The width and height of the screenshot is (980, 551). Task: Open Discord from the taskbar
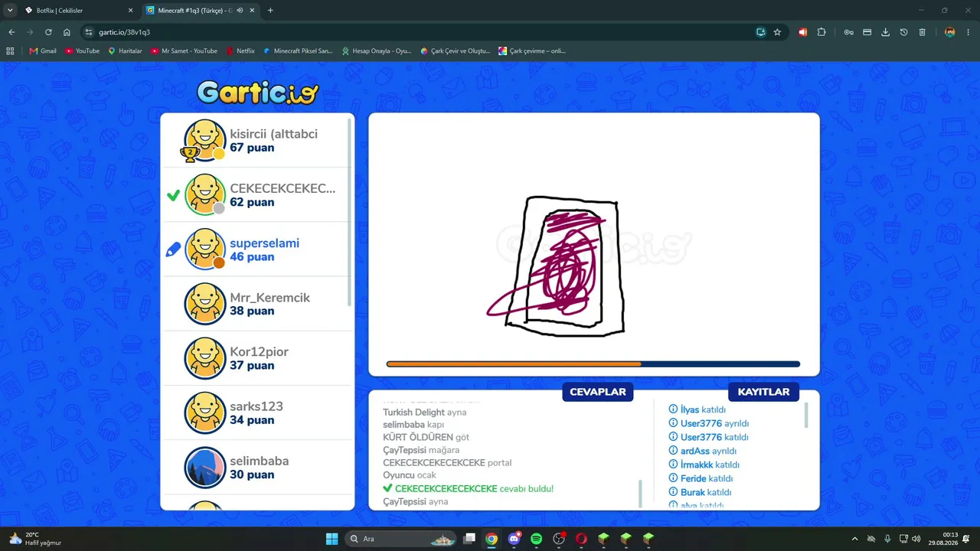(514, 539)
